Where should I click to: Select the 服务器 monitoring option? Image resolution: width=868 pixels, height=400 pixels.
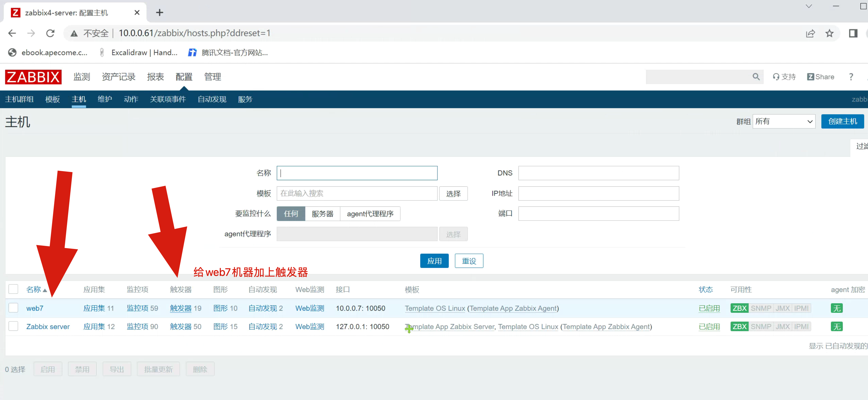click(x=322, y=214)
